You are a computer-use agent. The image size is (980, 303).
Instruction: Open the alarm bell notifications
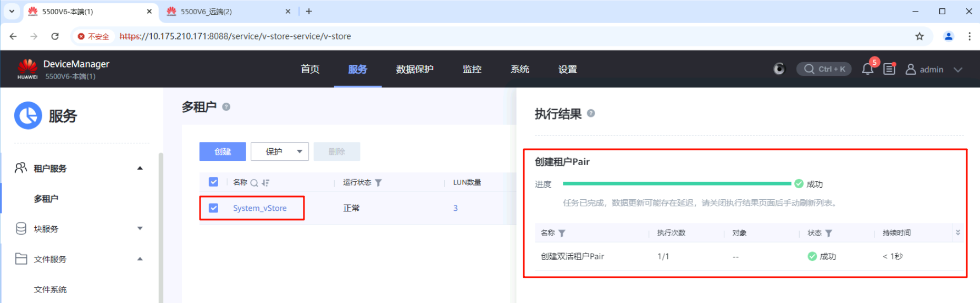pos(867,69)
